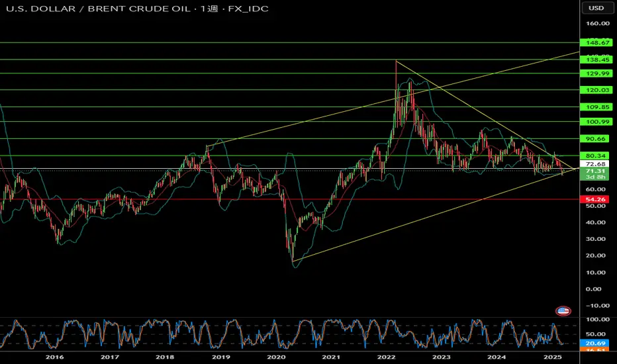The image size is (617, 364).
Task: Click the 0.00 price scale value
Action: click(593, 289)
